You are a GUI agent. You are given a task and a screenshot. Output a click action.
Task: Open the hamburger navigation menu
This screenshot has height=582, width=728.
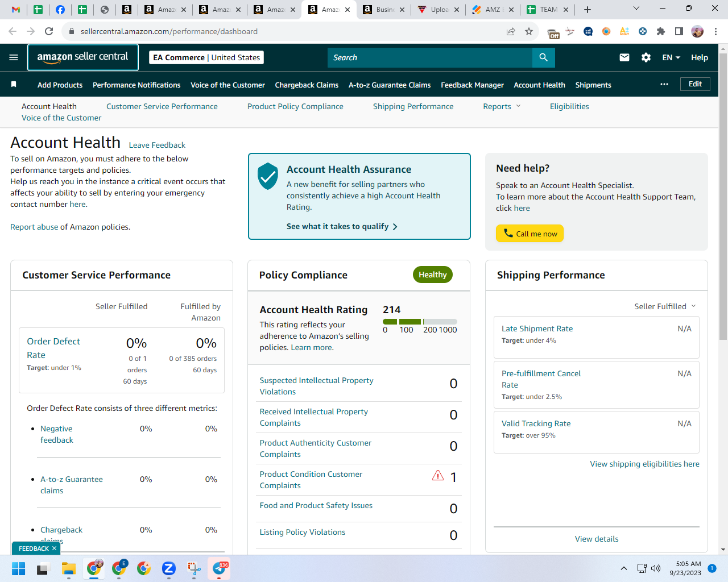point(14,57)
